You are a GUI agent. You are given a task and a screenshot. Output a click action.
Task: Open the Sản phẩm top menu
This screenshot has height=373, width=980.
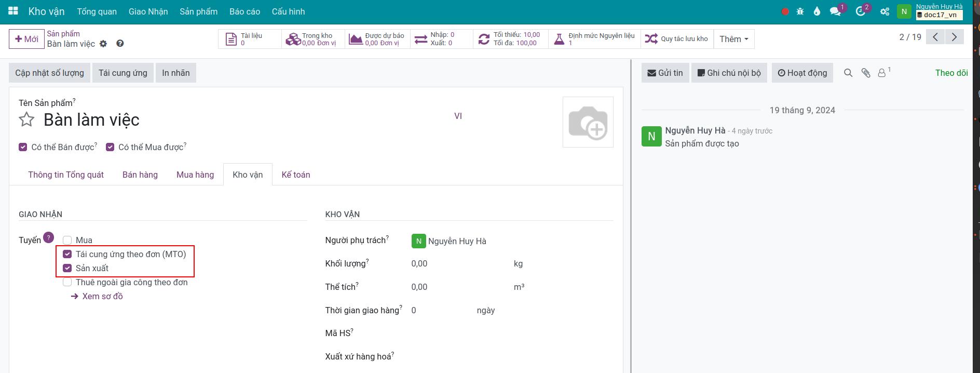(198, 11)
